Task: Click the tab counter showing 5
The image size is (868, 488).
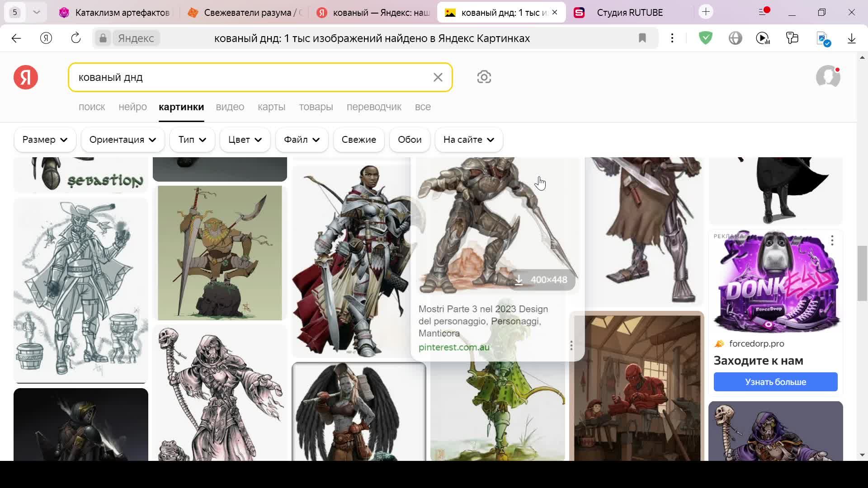Action: pyautogui.click(x=15, y=12)
